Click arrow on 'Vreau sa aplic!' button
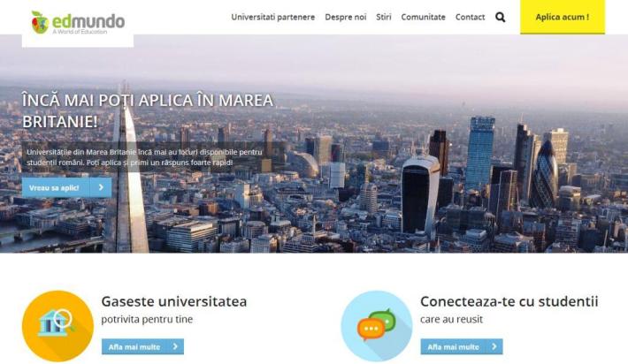The image size is (628, 364). click(x=101, y=187)
